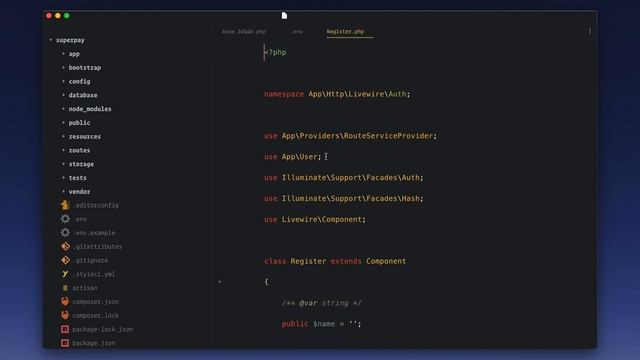Expand the app folder
This screenshot has height=360, width=640.
click(63, 53)
